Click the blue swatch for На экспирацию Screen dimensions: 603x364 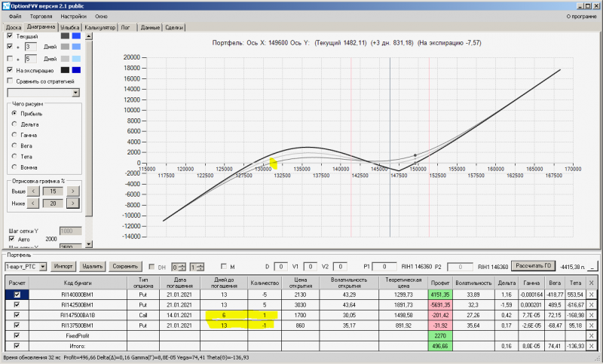click(x=77, y=70)
